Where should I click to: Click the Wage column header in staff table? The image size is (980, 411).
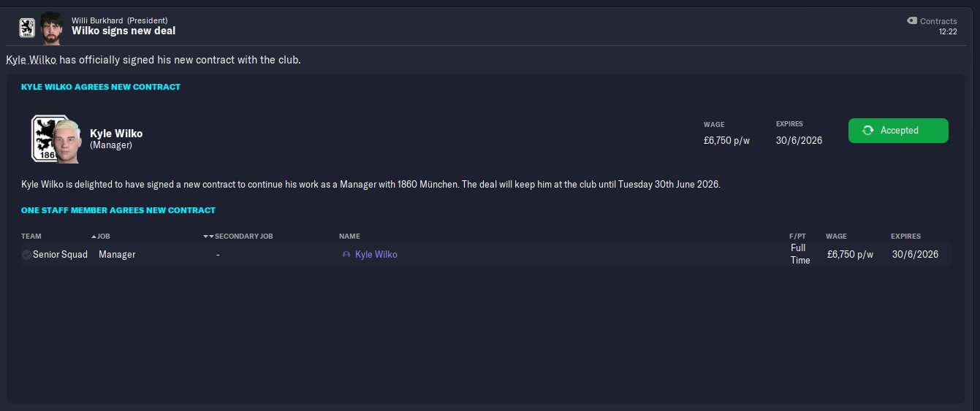tap(836, 237)
